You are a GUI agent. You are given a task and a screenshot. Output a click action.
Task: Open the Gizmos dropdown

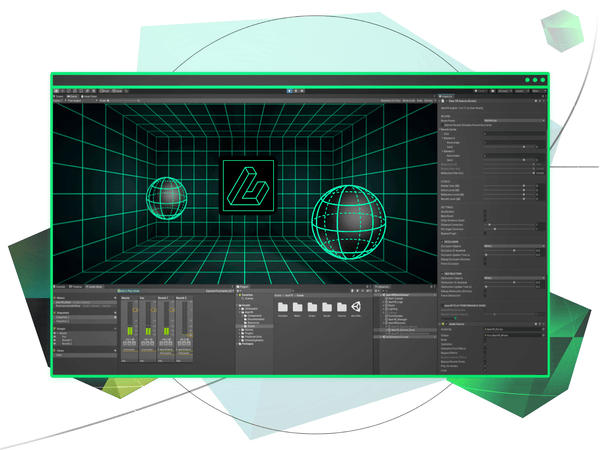point(429,101)
